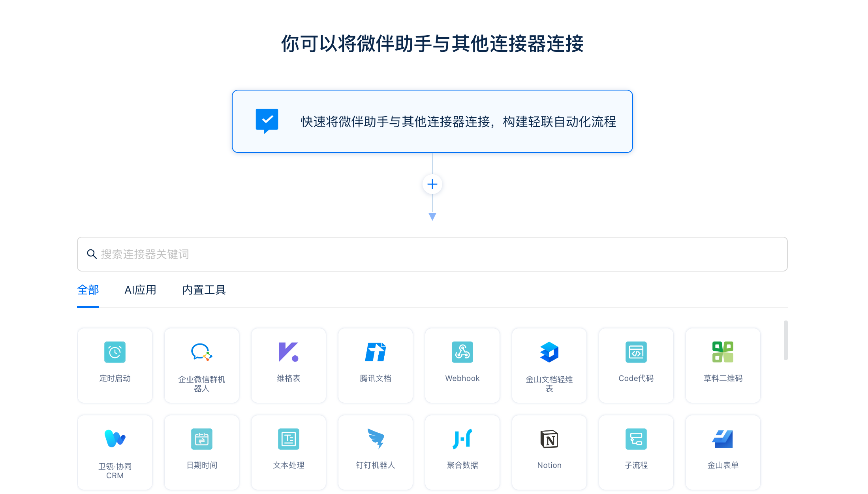Switch to the 内置工具 tab
Viewport: 868px width, 494px height.
click(x=205, y=290)
